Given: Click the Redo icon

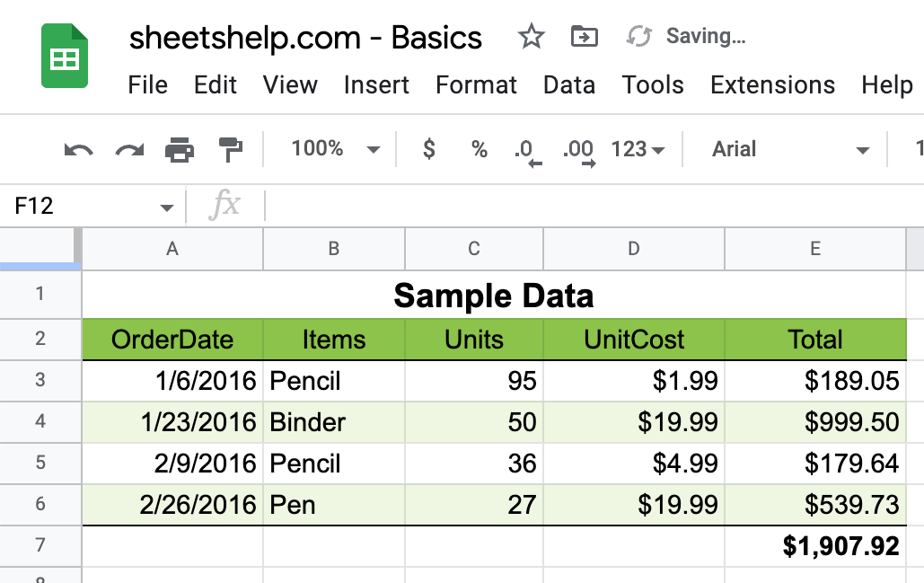Looking at the screenshot, I should [128, 149].
